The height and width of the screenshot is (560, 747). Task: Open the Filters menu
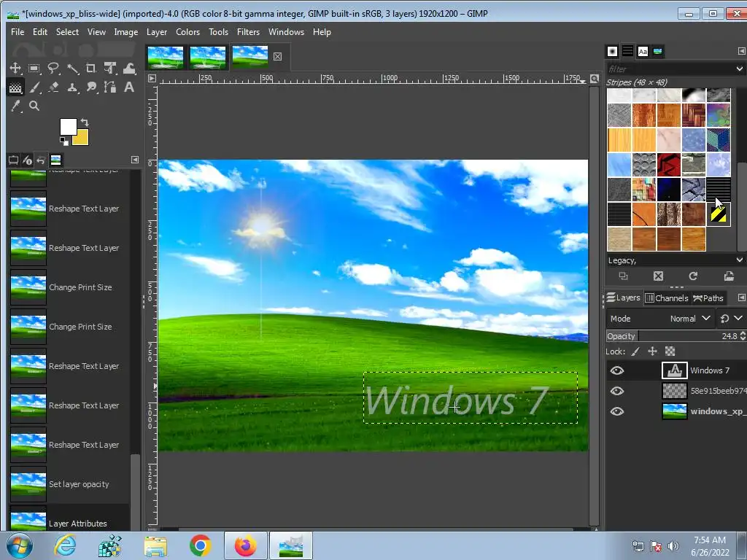coord(248,32)
